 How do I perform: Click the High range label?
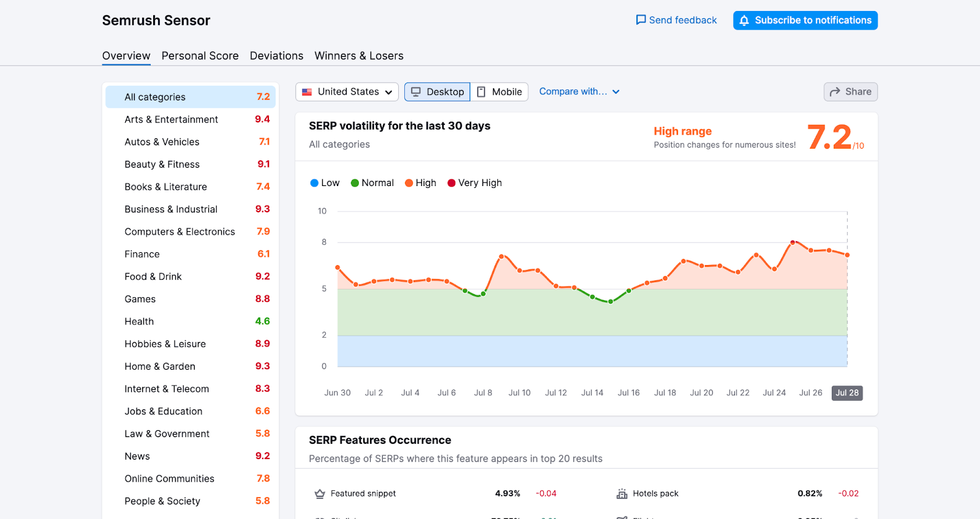pos(682,131)
